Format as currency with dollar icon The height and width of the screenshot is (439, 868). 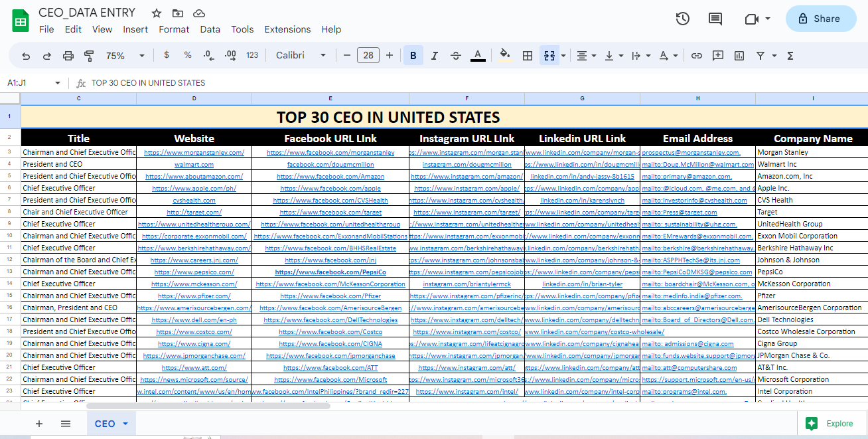click(x=166, y=55)
